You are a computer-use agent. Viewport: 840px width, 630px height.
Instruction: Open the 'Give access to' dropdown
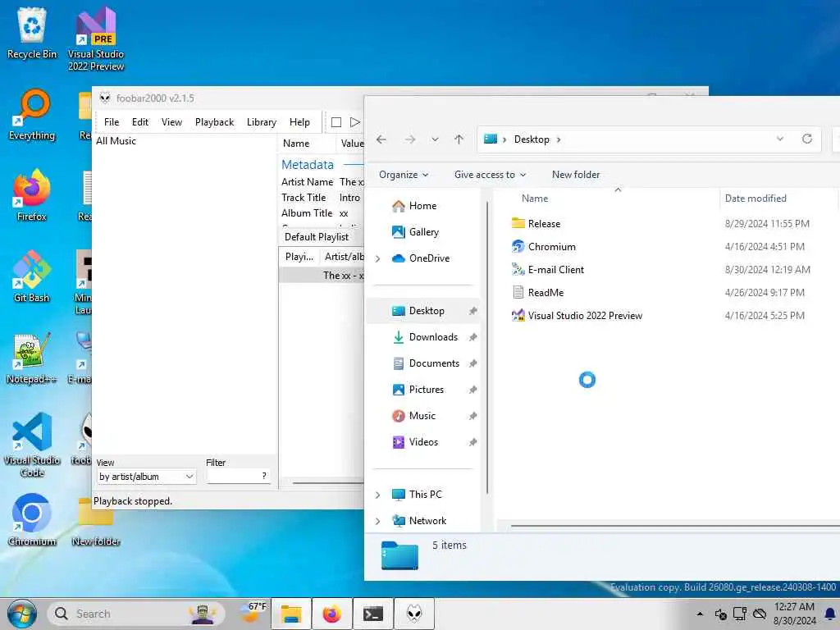click(x=490, y=175)
